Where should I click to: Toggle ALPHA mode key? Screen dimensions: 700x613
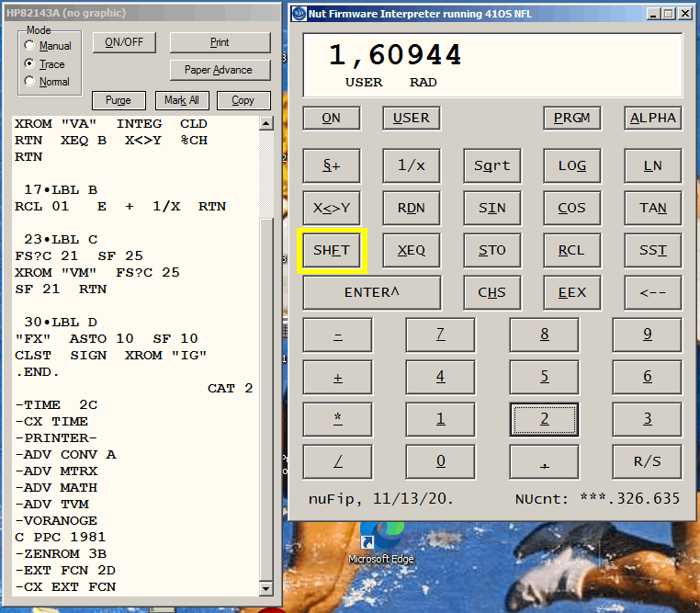[x=652, y=118]
